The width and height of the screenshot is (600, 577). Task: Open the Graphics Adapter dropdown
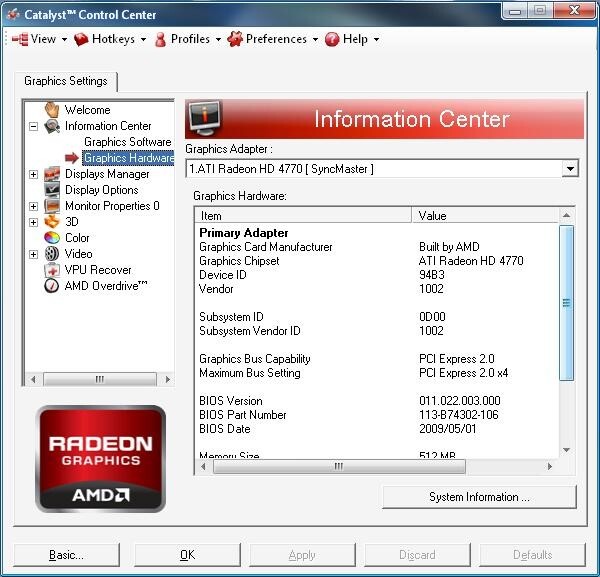[570, 168]
